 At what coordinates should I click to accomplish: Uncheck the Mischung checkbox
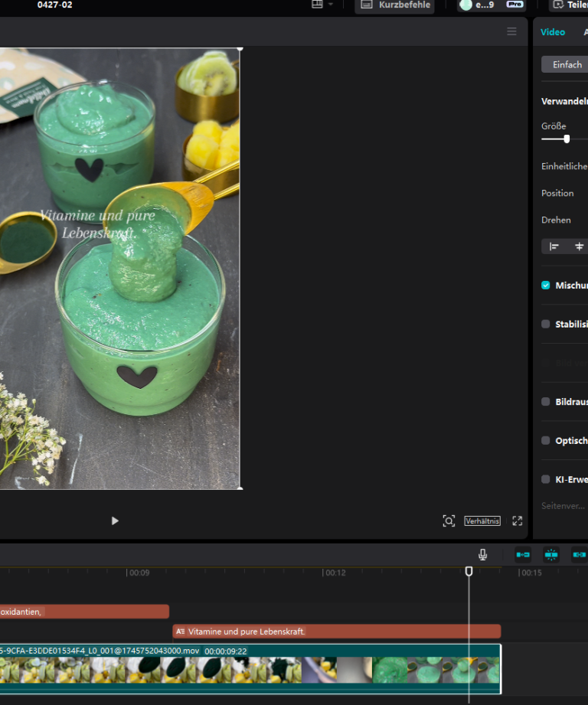(x=546, y=286)
